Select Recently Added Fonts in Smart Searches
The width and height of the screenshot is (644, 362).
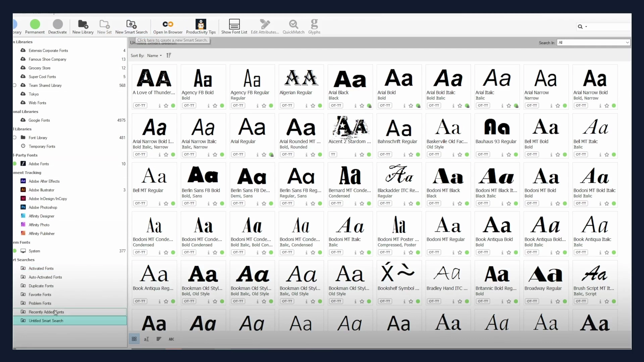click(x=47, y=312)
